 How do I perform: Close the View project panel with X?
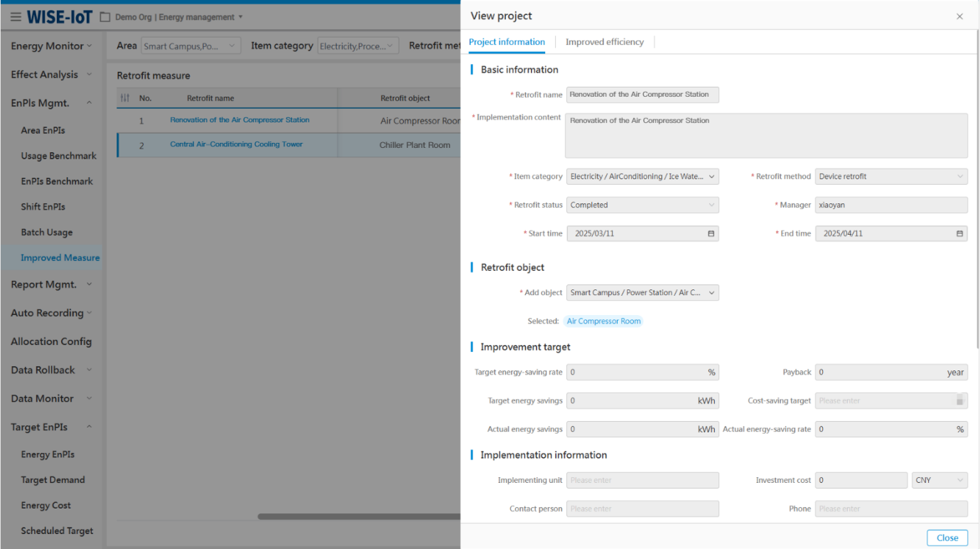(x=959, y=16)
